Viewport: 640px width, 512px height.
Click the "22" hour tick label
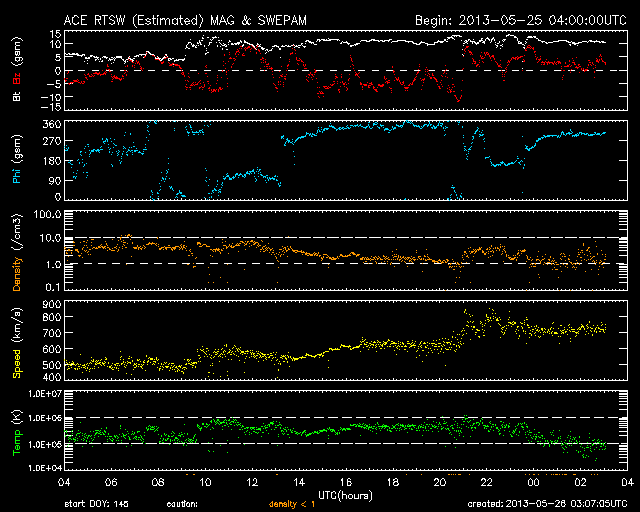tap(487, 482)
